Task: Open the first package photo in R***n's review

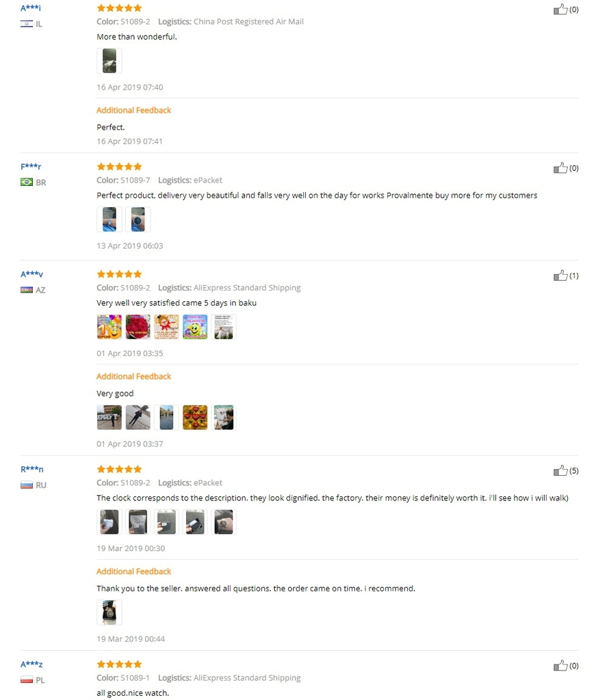Action: 109,522
